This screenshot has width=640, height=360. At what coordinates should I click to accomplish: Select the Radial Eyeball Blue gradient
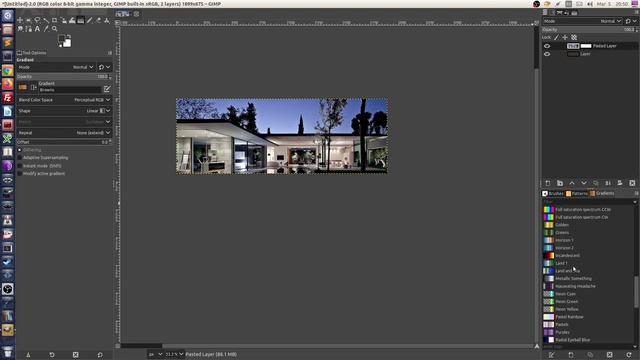click(x=588, y=340)
